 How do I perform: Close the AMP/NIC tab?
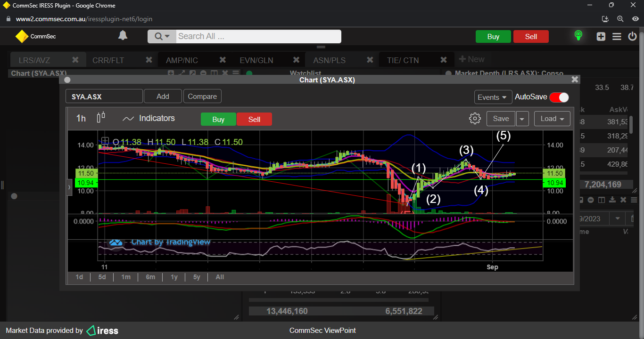223,60
